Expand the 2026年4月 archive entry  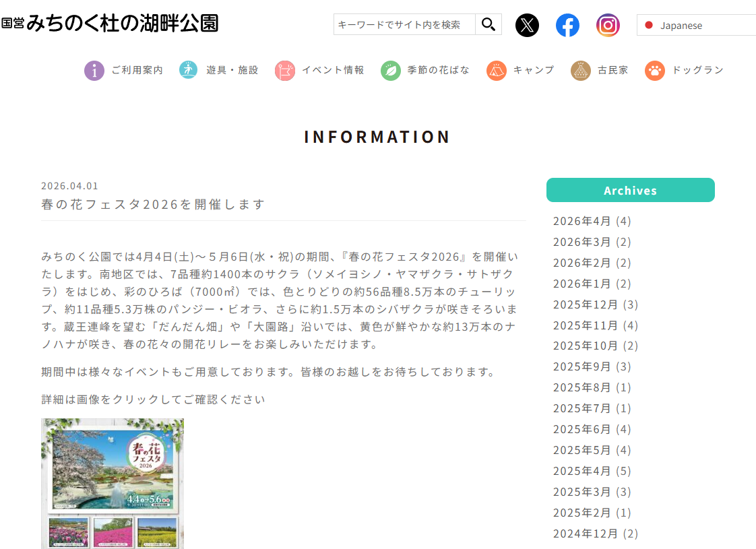click(x=591, y=221)
